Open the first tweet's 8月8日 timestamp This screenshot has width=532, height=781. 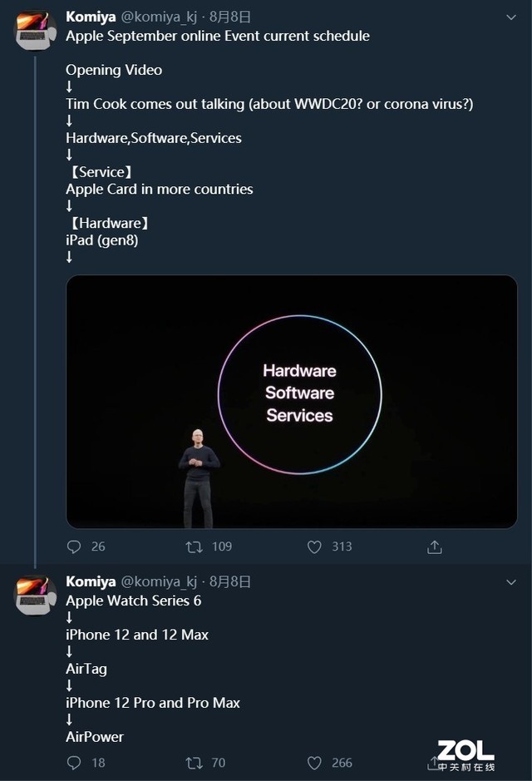point(229,16)
